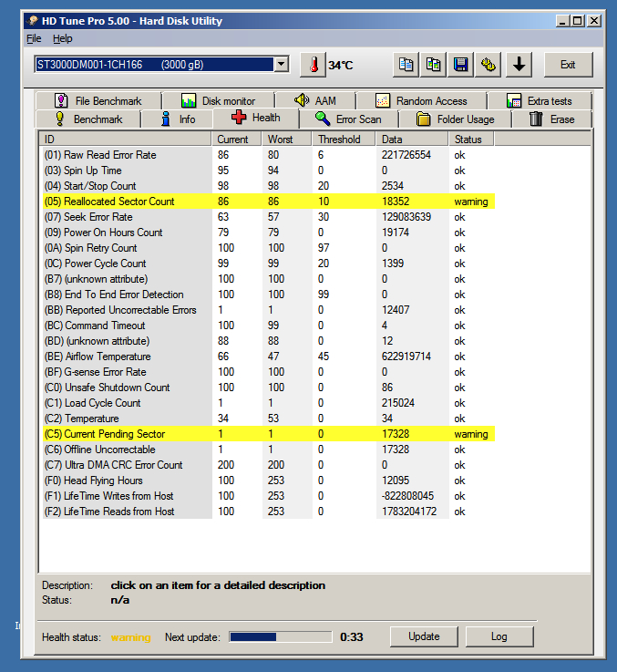Open options via the wrench icon
The image size is (617, 672).
(488, 65)
